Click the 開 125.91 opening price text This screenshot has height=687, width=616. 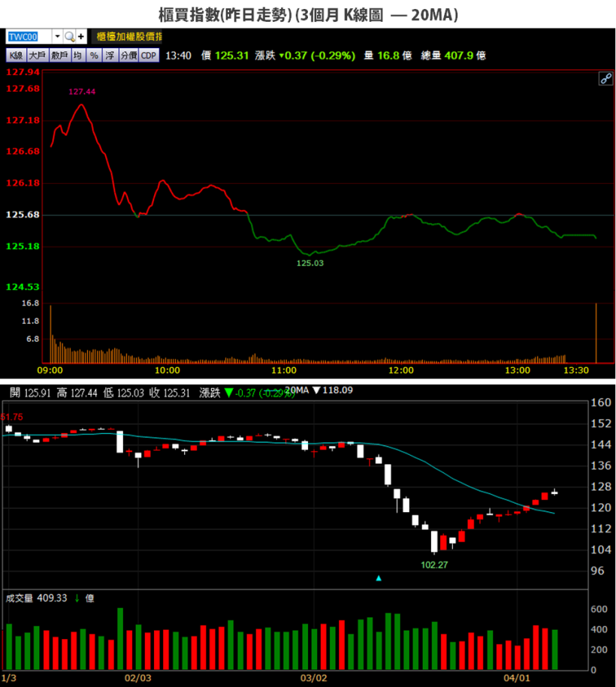[30, 393]
